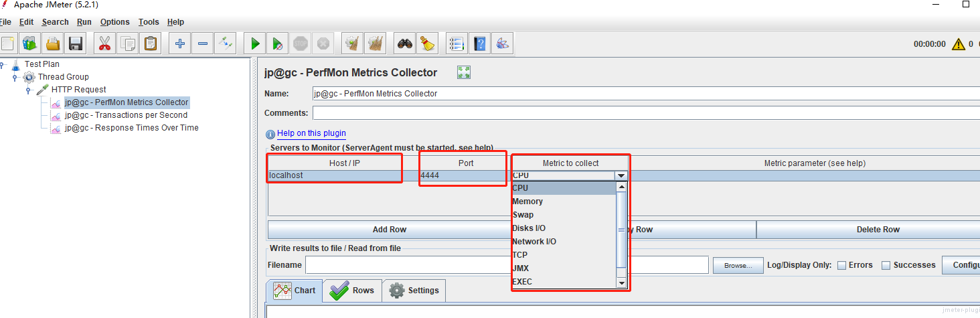Switch to the Chart tab
Image resolution: width=980 pixels, height=318 pixels.
click(295, 291)
